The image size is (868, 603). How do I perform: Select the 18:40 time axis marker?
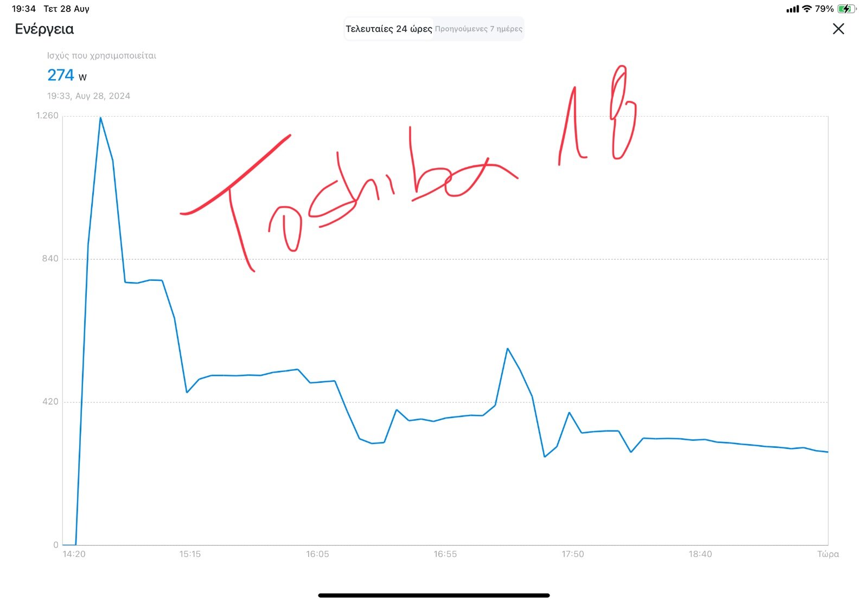[x=700, y=554]
